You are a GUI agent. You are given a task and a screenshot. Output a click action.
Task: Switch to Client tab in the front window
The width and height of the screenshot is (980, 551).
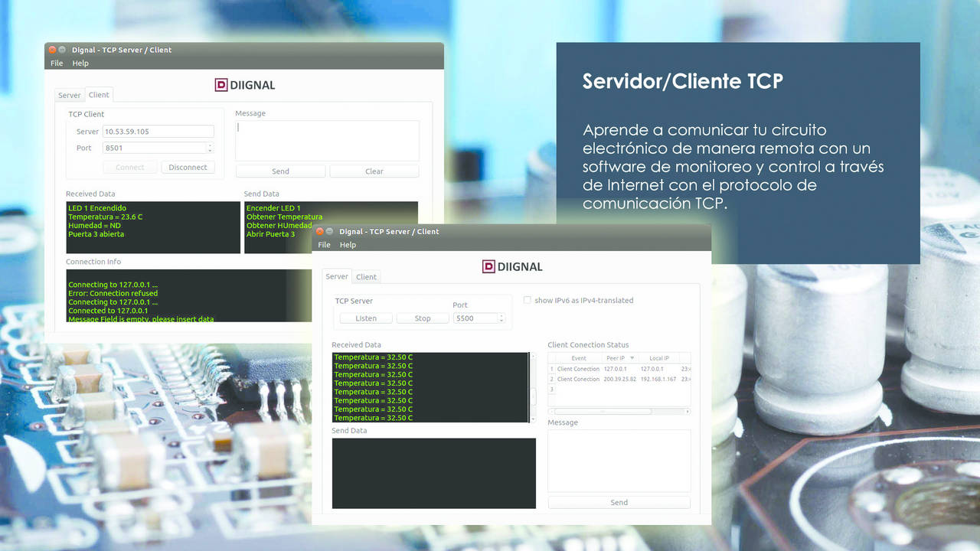366,277
